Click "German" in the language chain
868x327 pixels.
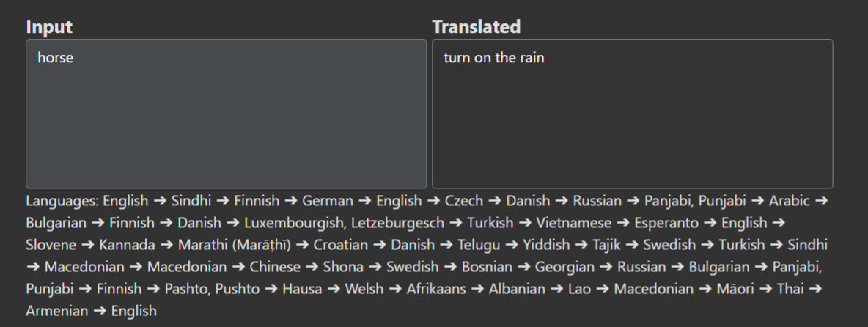point(328,201)
